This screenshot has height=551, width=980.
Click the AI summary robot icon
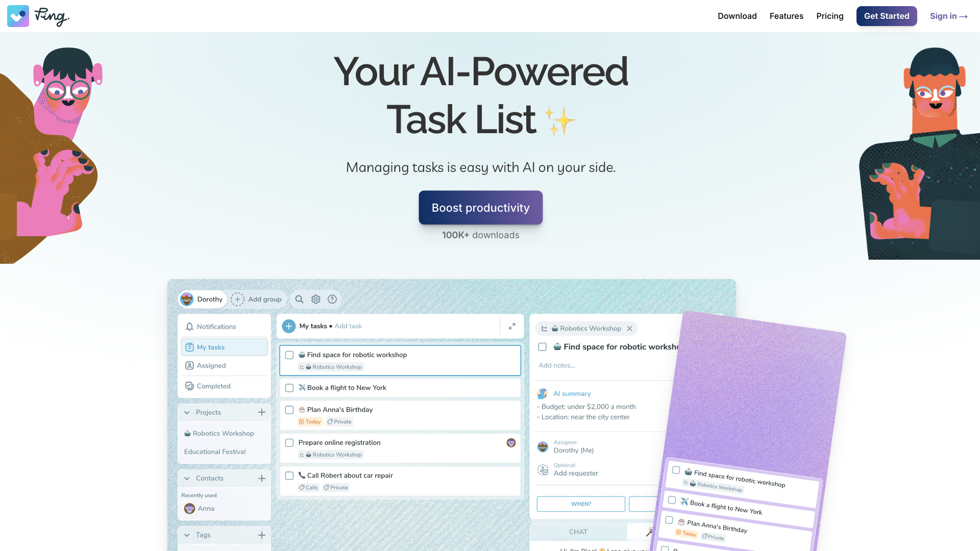pos(542,393)
